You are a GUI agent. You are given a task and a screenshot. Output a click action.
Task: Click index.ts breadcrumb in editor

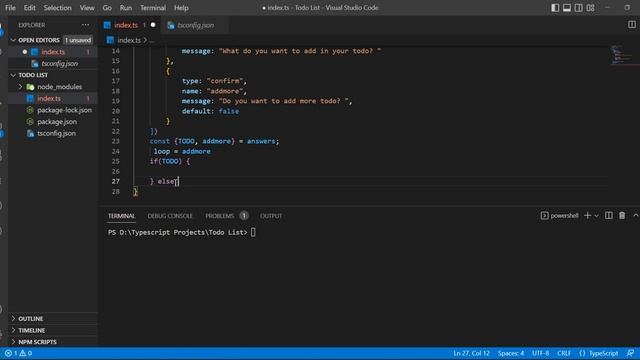tap(129, 40)
